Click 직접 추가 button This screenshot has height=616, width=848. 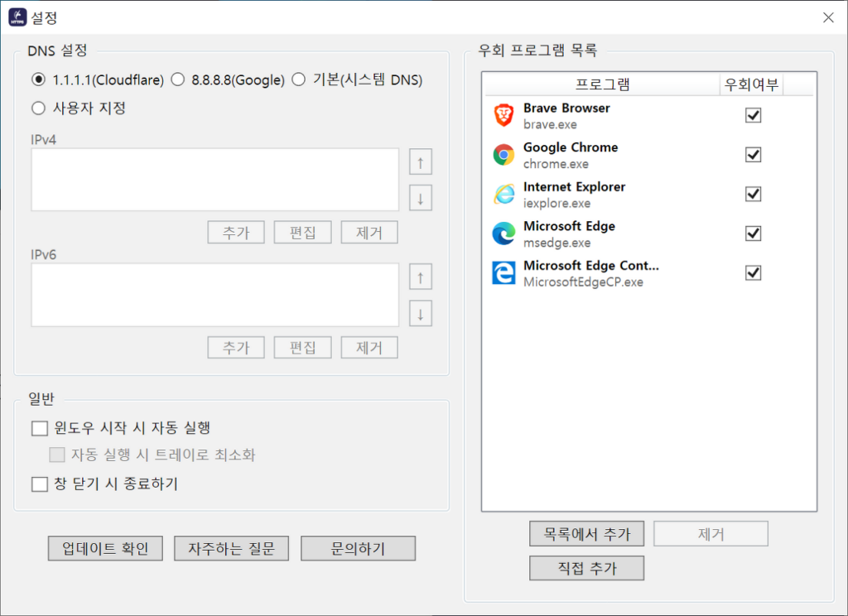pyautogui.click(x=587, y=568)
